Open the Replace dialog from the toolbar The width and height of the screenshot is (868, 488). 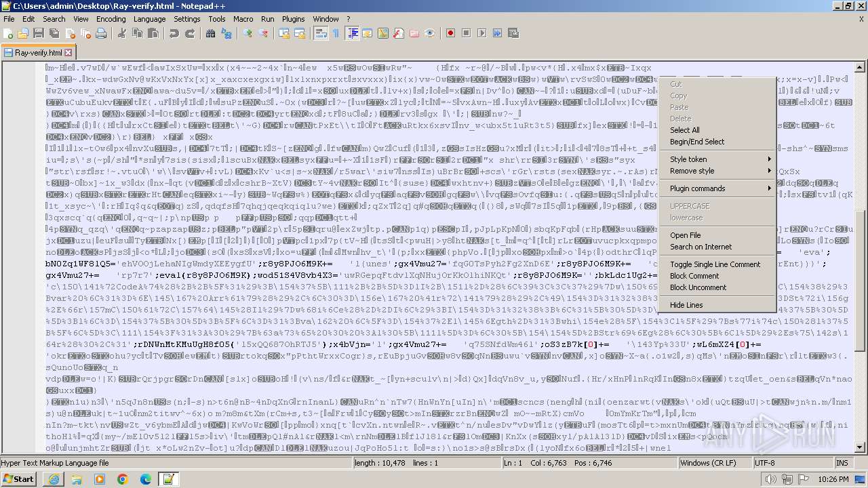point(225,33)
